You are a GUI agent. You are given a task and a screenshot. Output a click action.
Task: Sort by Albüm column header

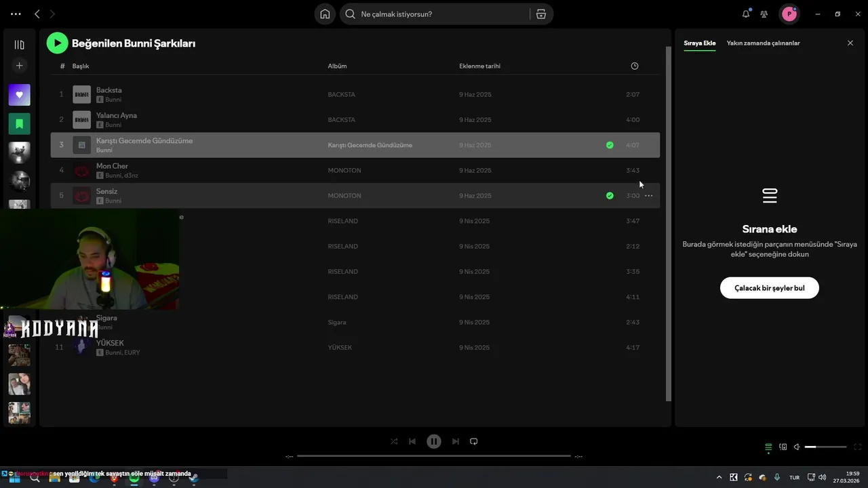[337, 66]
